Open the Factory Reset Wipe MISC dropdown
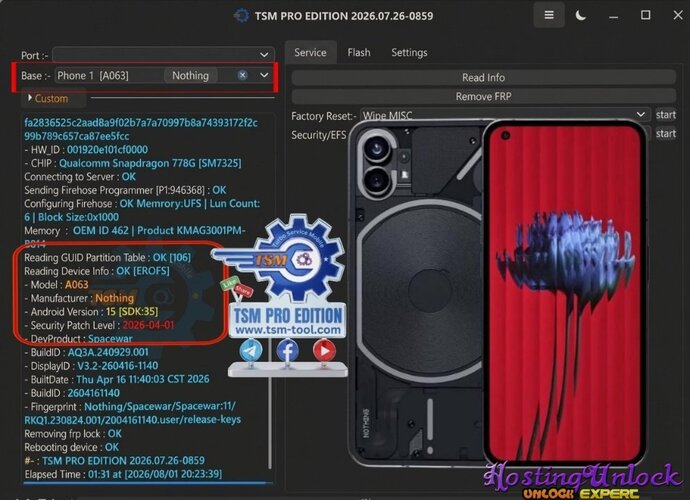690x500 pixels. pos(505,115)
